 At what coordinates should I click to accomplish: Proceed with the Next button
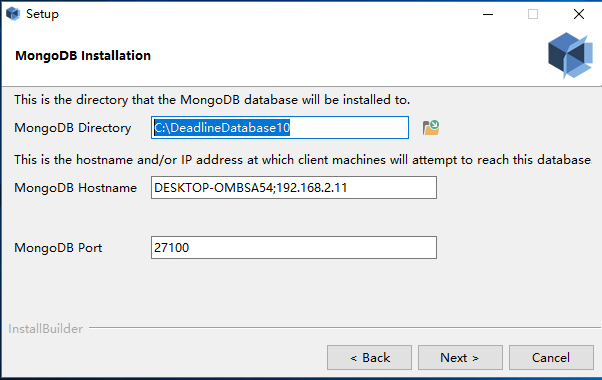[460, 357]
